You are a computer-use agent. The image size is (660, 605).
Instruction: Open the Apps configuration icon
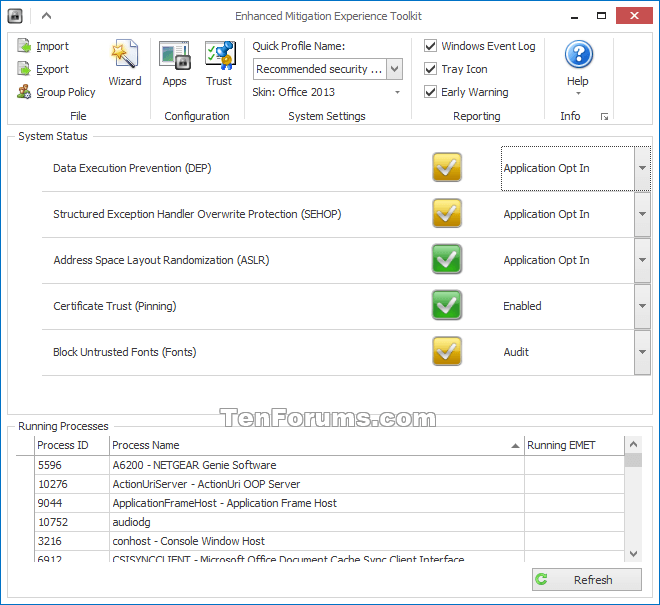point(175,55)
